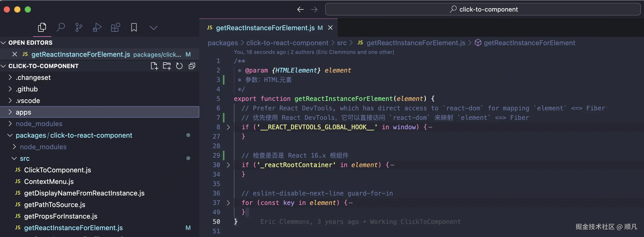Open ClickToComponent.js file
The height and width of the screenshot is (237, 644).
pos(100,170)
